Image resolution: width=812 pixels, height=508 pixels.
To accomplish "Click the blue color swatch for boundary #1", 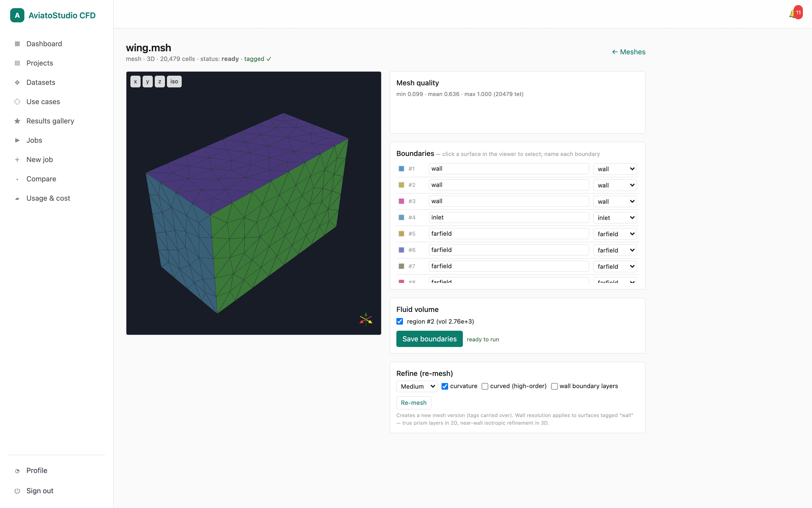I will (401, 169).
